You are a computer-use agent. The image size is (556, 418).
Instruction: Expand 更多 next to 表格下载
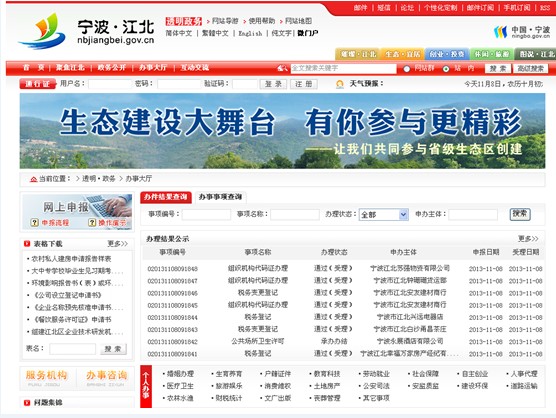[x=117, y=244]
